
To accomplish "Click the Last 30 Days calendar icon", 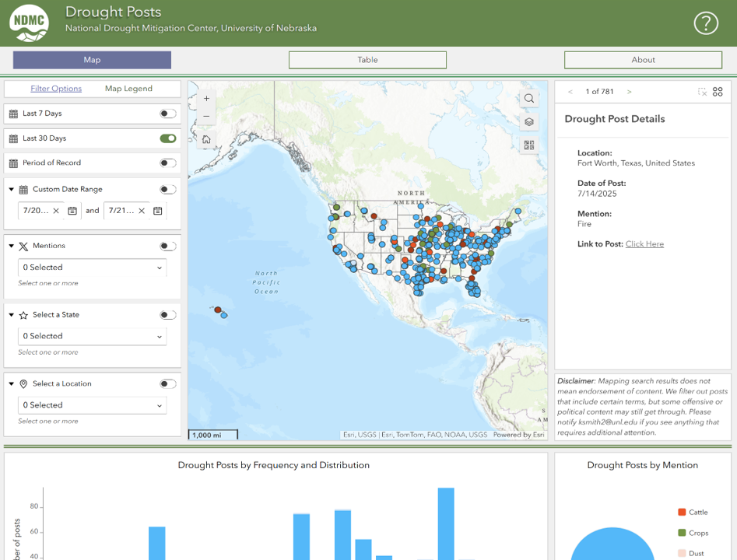I will pos(14,138).
